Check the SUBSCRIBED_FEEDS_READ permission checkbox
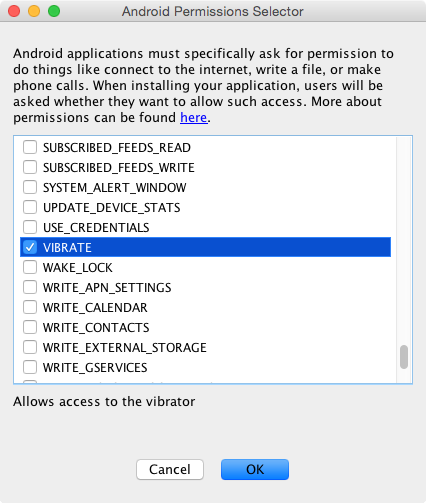 (30, 147)
